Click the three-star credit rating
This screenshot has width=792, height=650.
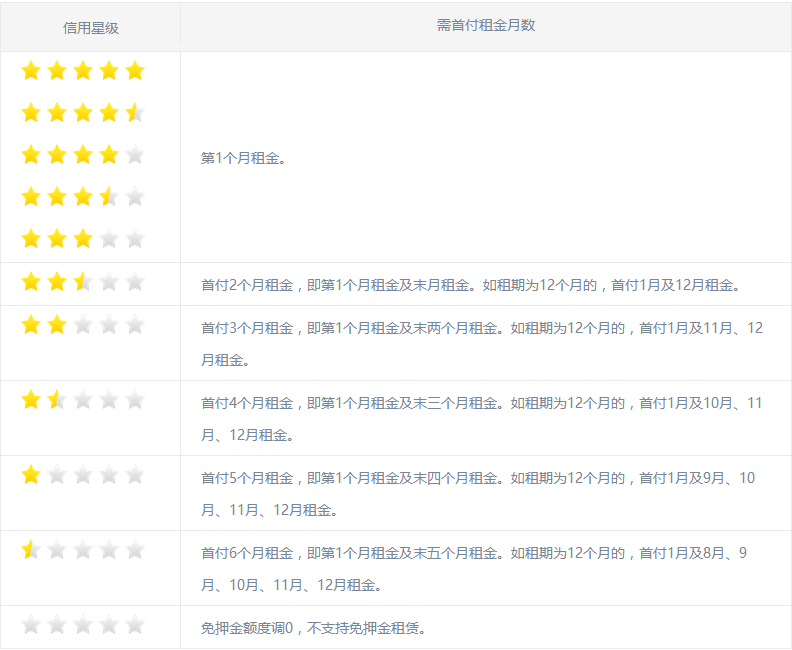click(83, 239)
